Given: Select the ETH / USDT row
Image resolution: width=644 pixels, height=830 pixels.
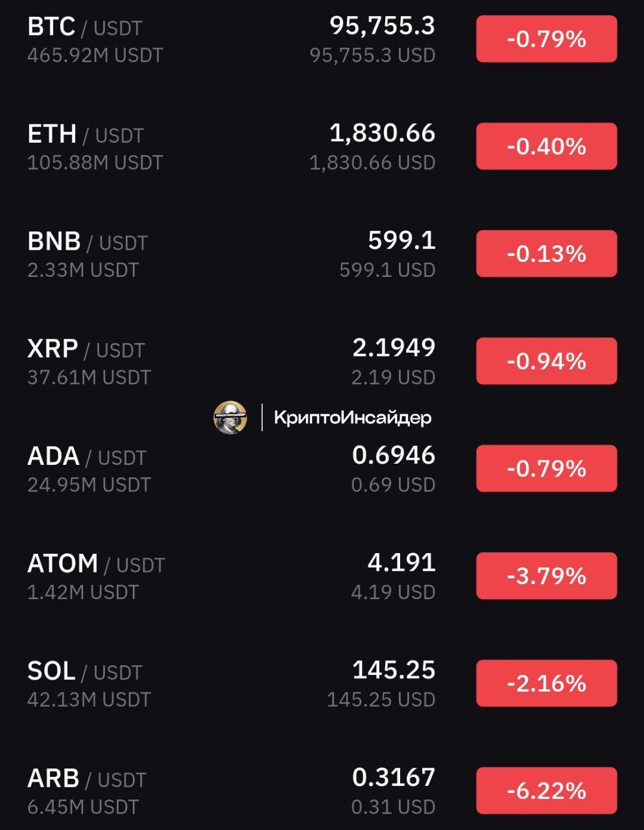Looking at the screenshot, I should [322, 147].
